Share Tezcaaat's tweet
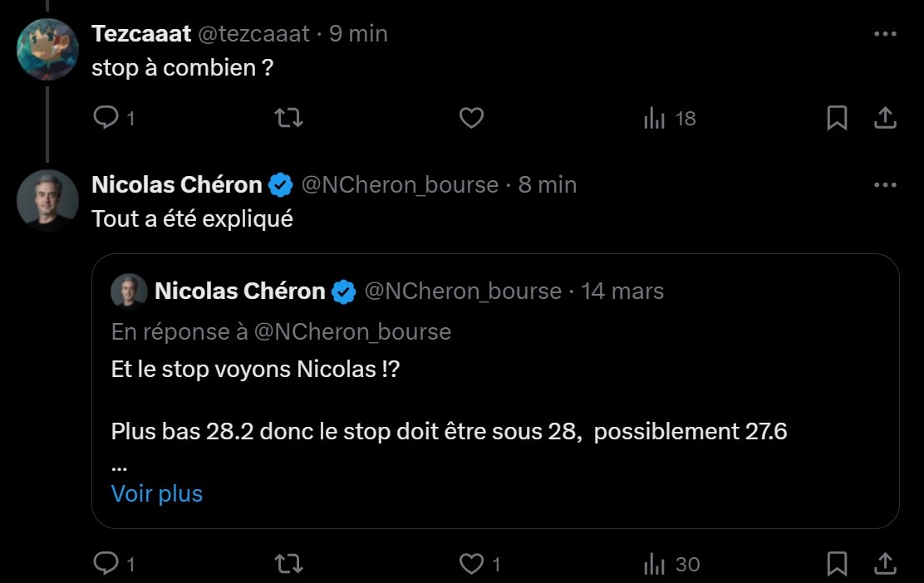924x583 pixels. tap(885, 119)
